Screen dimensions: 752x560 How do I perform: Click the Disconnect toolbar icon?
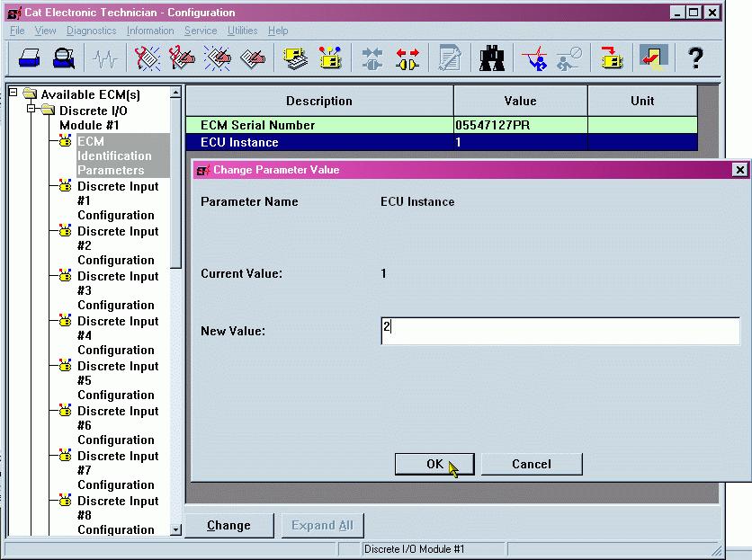pos(407,58)
